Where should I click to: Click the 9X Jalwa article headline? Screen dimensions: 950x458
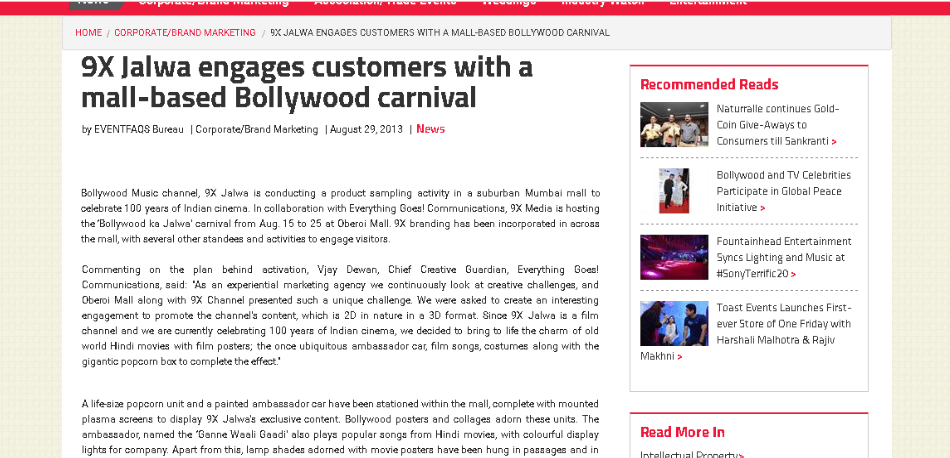coord(307,82)
